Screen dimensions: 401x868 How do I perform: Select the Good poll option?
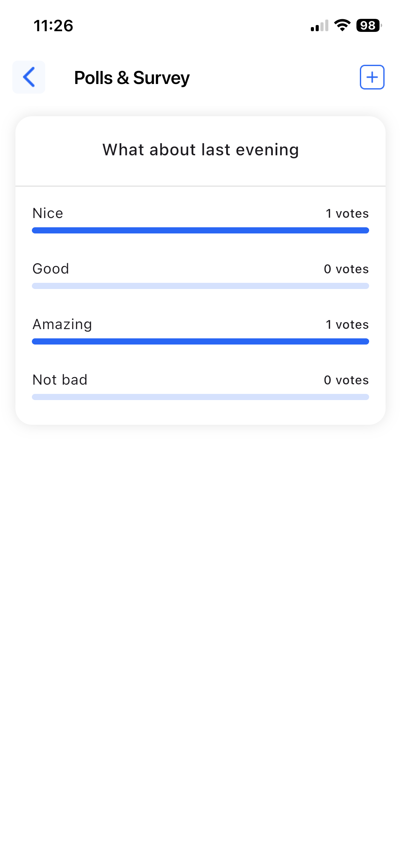click(x=51, y=269)
